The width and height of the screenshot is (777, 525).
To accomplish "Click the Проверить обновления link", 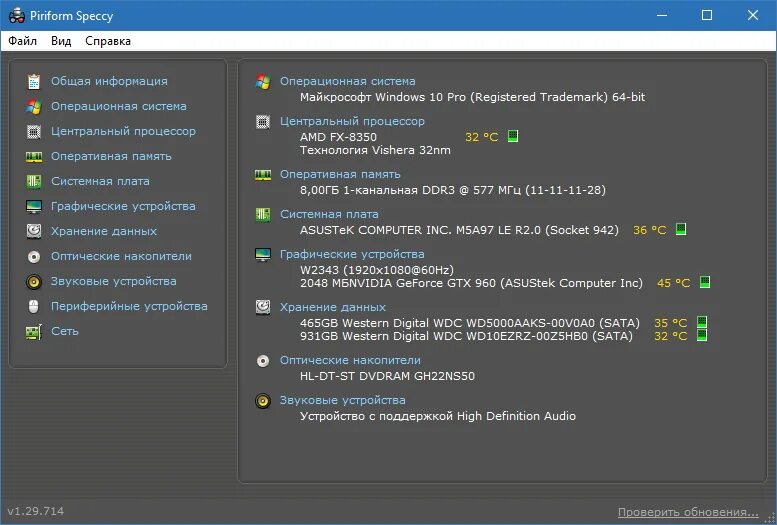I will pos(688,512).
